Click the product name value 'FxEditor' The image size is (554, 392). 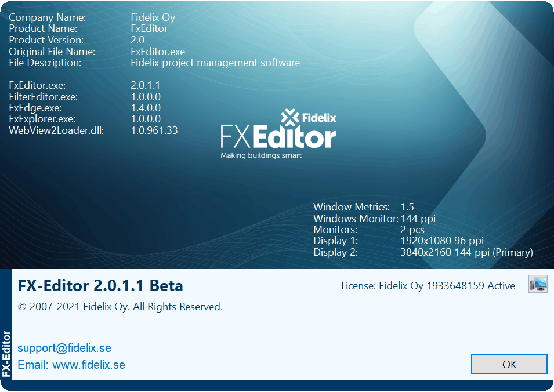pos(149,28)
